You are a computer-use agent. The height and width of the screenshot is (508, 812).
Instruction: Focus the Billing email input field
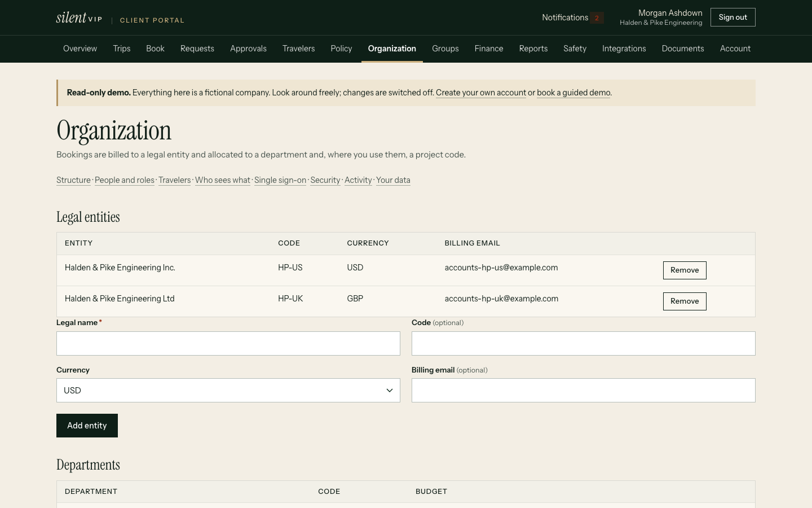tap(584, 391)
